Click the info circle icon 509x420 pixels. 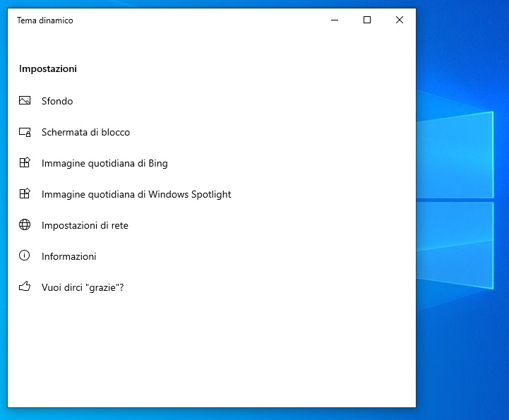tap(24, 256)
